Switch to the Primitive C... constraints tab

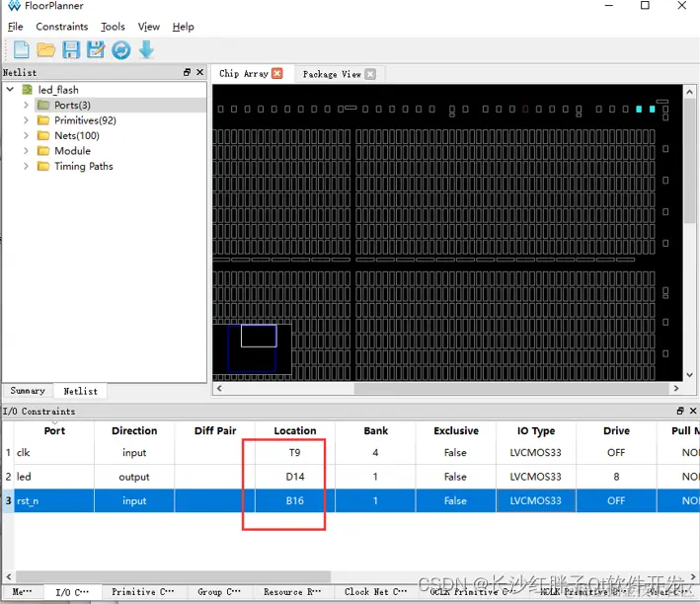[x=142, y=592]
